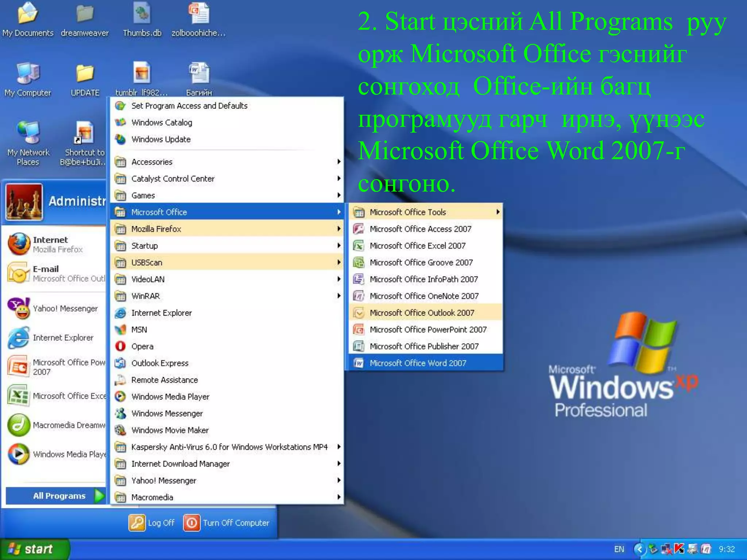This screenshot has width=747, height=560.
Task: Click the Access 2007 key icon
Action: coord(359,229)
